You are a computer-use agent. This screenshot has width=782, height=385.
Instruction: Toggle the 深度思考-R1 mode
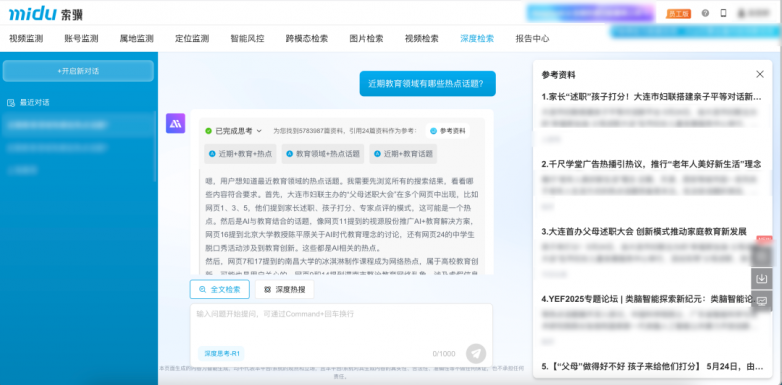pos(221,353)
